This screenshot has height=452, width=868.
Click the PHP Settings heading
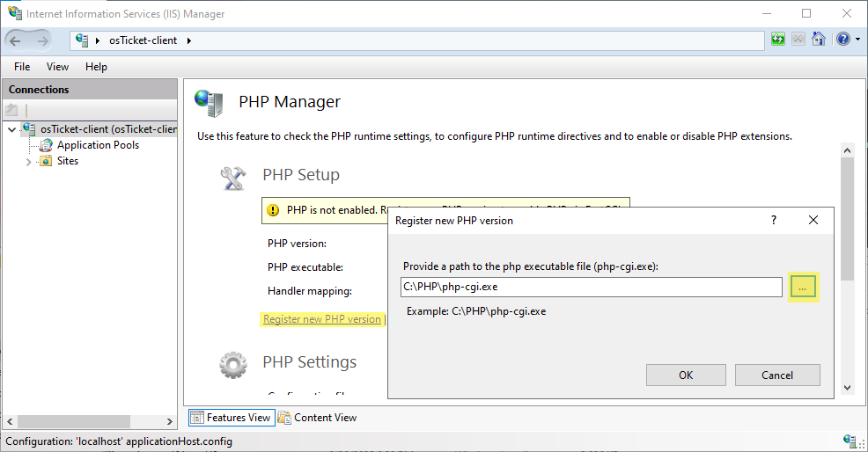tap(310, 361)
